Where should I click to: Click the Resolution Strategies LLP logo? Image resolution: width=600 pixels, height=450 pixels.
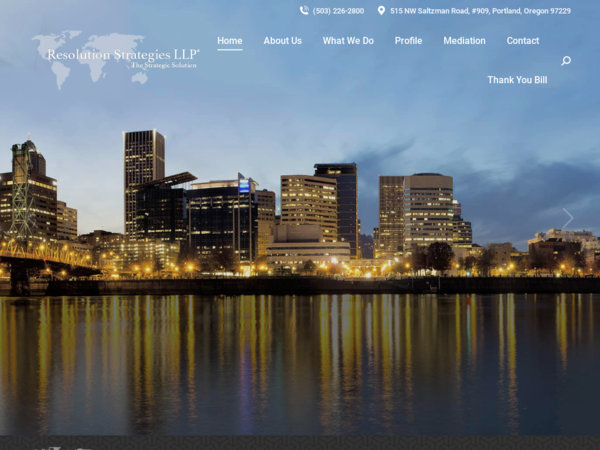click(x=116, y=60)
